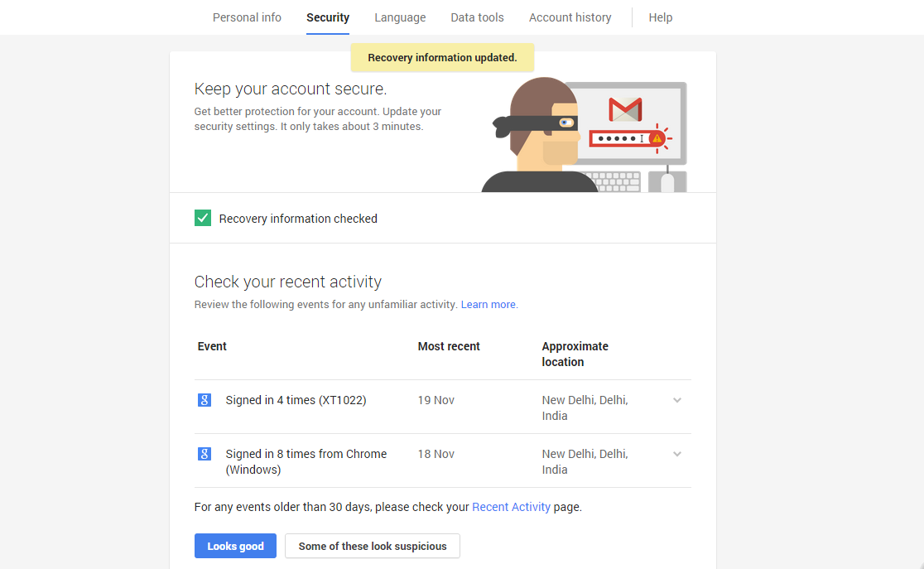Screen dimensions: 924x569
Task: Open the Help link in the top navigation
Action: point(660,17)
